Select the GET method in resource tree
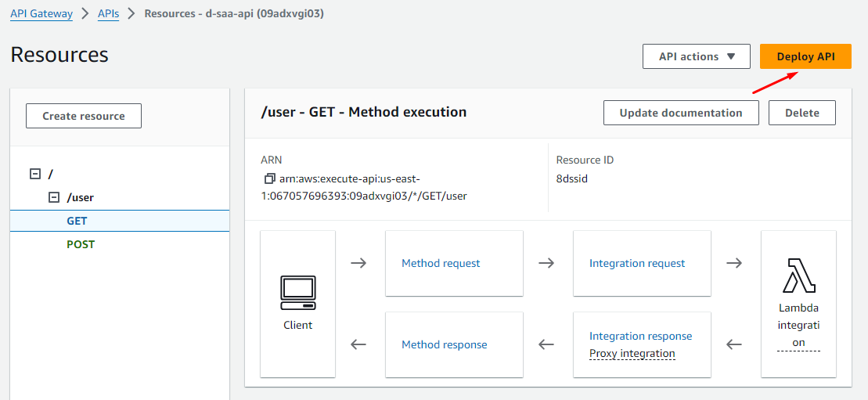 point(77,221)
